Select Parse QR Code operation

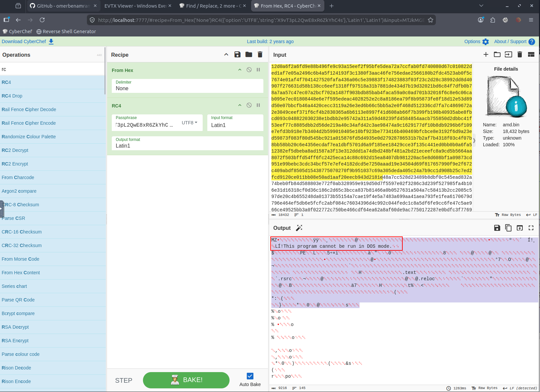coord(53,300)
